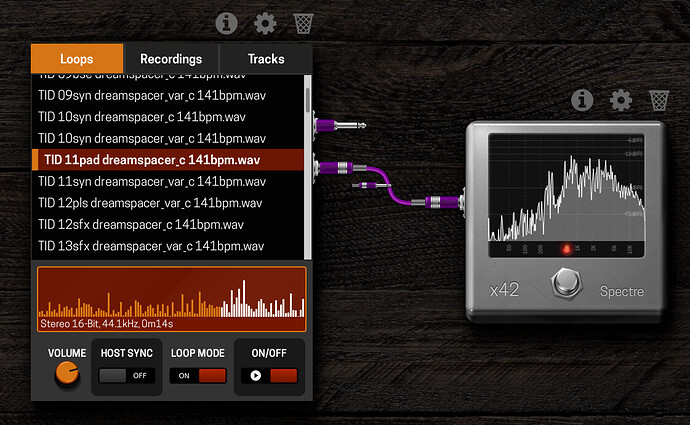This screenshot has height=425, width=690.
Task: Select highlighted TID 11pad dreamspacer_c loop
Action: coord(168,160)
